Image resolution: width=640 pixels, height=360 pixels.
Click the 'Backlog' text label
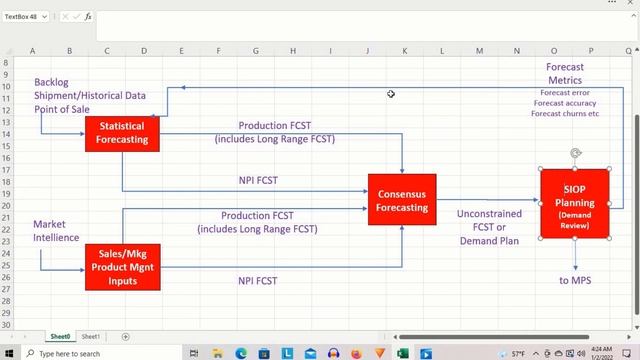[x=51, y=82]
